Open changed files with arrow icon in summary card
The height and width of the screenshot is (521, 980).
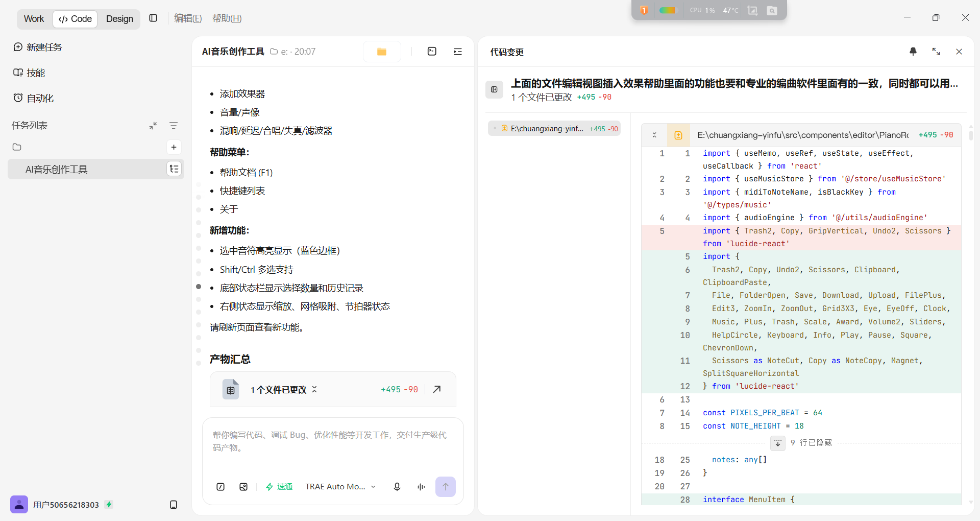point(437,389)
